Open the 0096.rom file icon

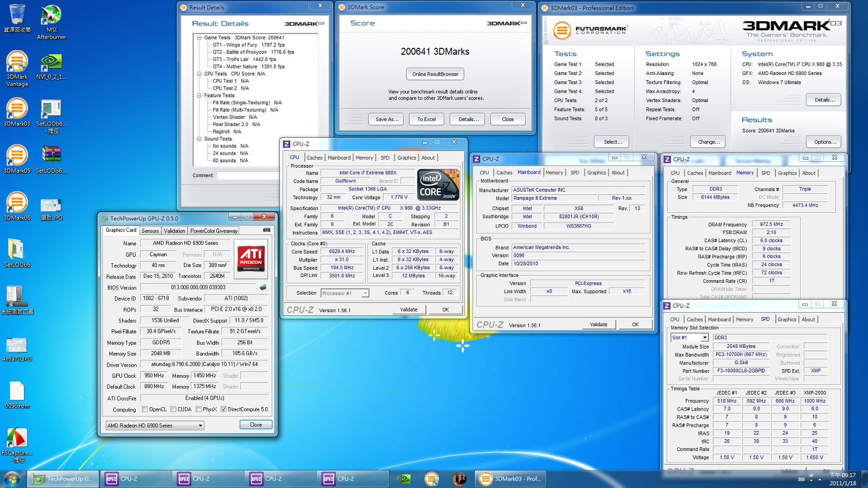coord(17,395)
